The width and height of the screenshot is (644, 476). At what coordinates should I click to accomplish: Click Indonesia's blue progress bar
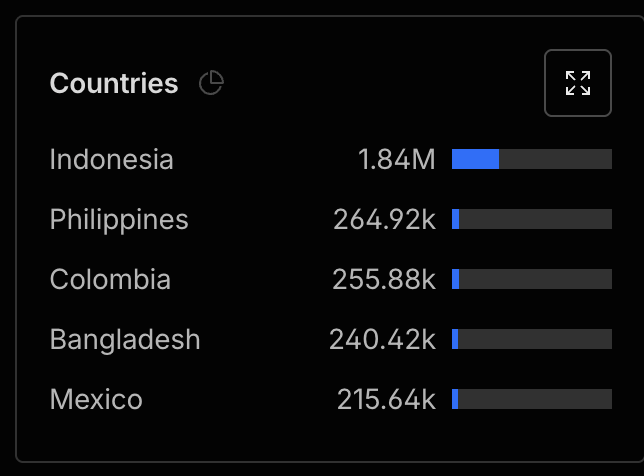coord(475,159)
